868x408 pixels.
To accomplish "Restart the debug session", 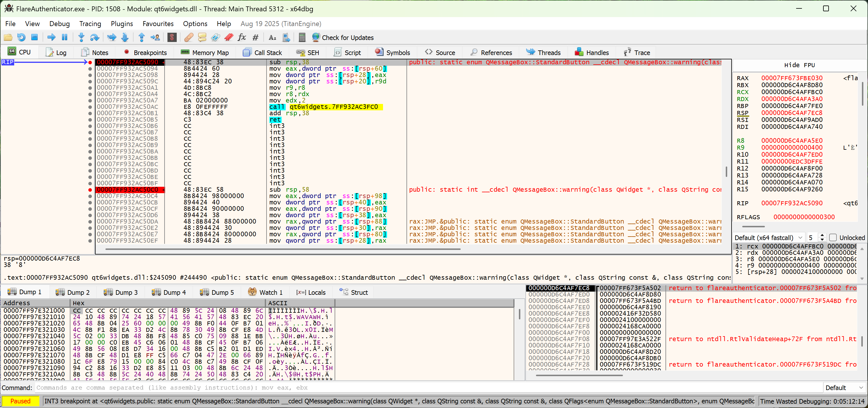I will (21, 37).
